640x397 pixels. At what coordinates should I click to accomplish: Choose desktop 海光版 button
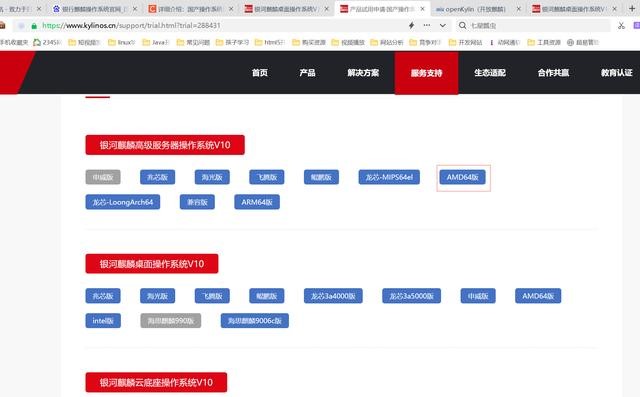158,296
